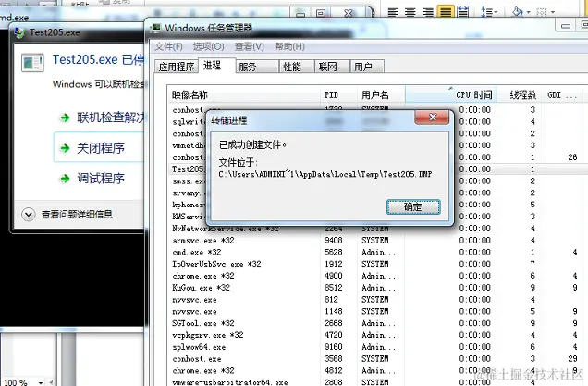Switch to the 进程 tab
588x386 pixels.
point(216,66)
